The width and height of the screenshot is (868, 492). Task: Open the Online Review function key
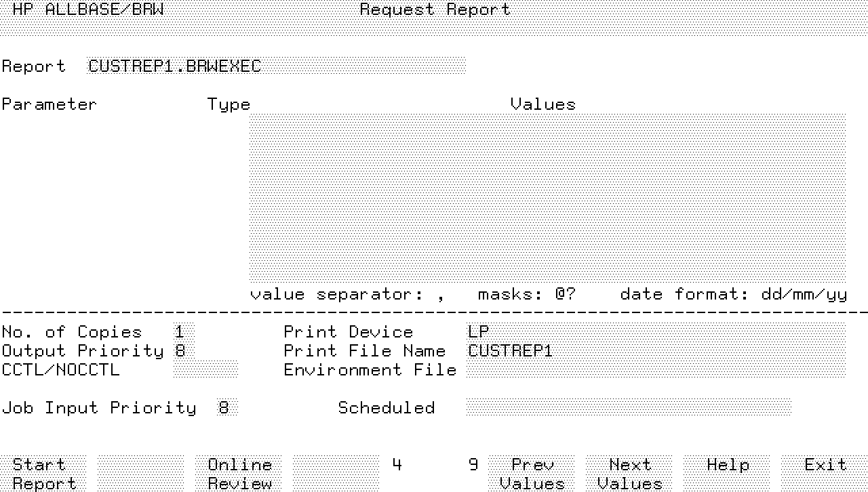click(x=239, y=473)
